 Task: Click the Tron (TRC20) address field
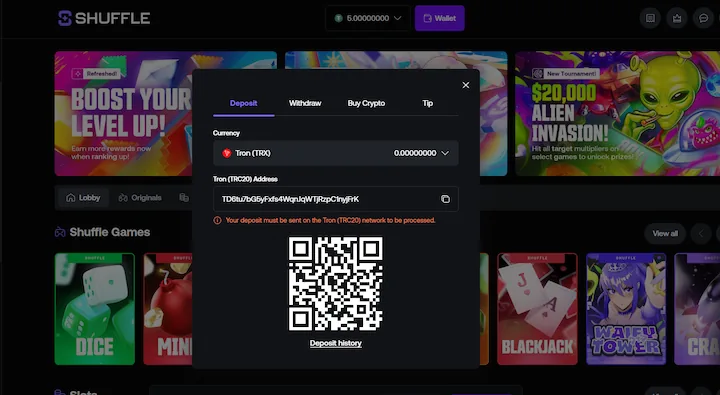[x=336, y=199]
